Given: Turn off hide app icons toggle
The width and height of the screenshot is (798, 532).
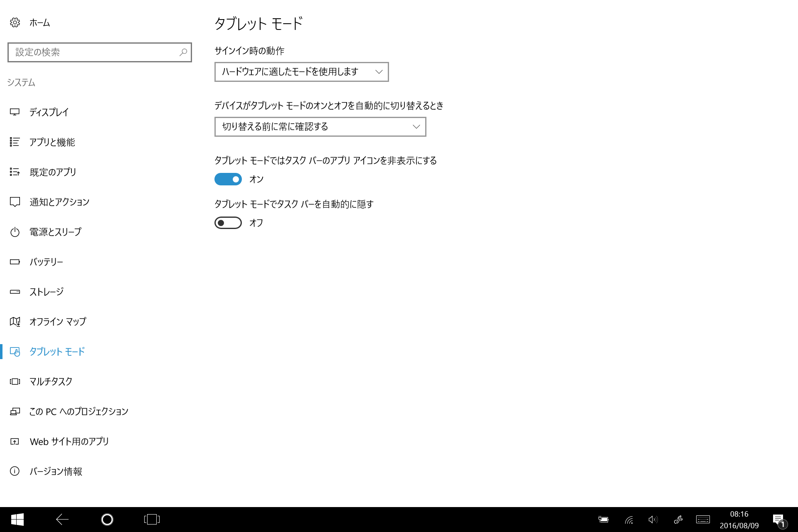Looking at the screenshot, I should [x=228, y=179].
